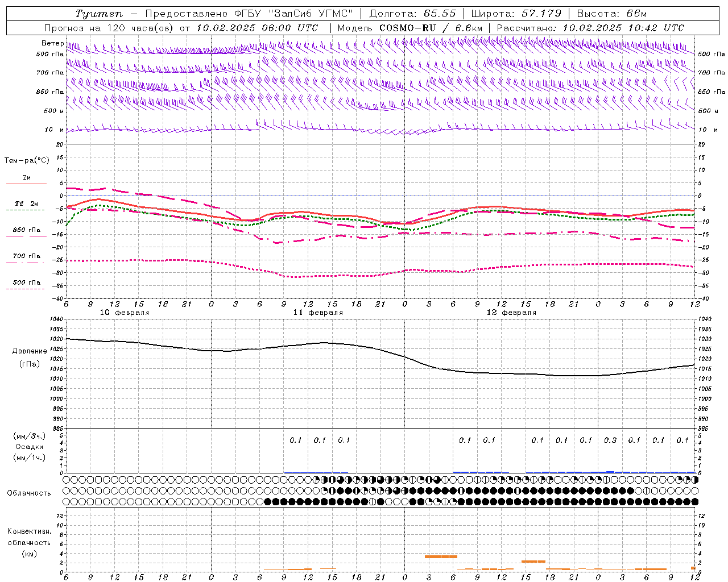Viewport: 728px width, 582px height.
Task: Select the "2м" temperature legend entry
Action: click(27, 177)
